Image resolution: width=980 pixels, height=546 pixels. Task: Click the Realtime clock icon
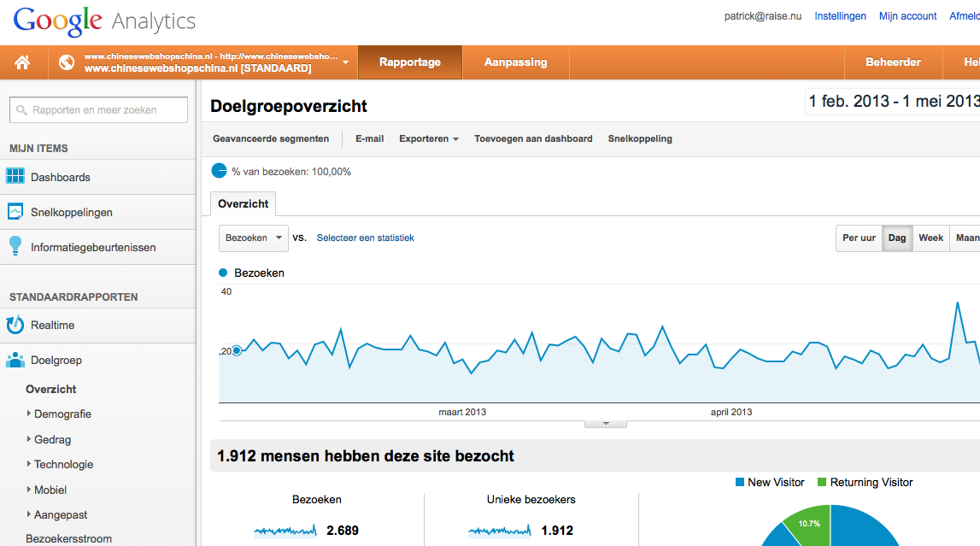[x=15, y=325]
